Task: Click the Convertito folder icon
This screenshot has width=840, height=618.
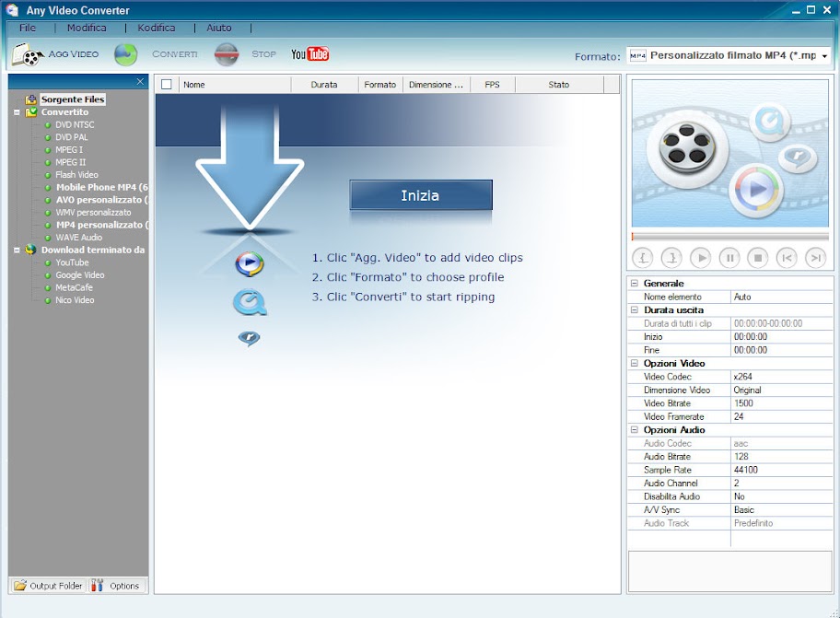Action: 31,112
